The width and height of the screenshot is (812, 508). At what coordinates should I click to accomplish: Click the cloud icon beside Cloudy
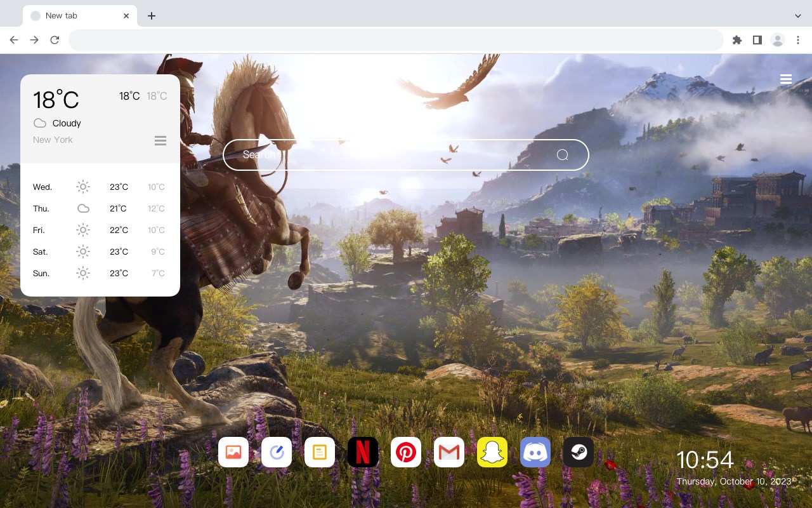click(x=40, y=123)
